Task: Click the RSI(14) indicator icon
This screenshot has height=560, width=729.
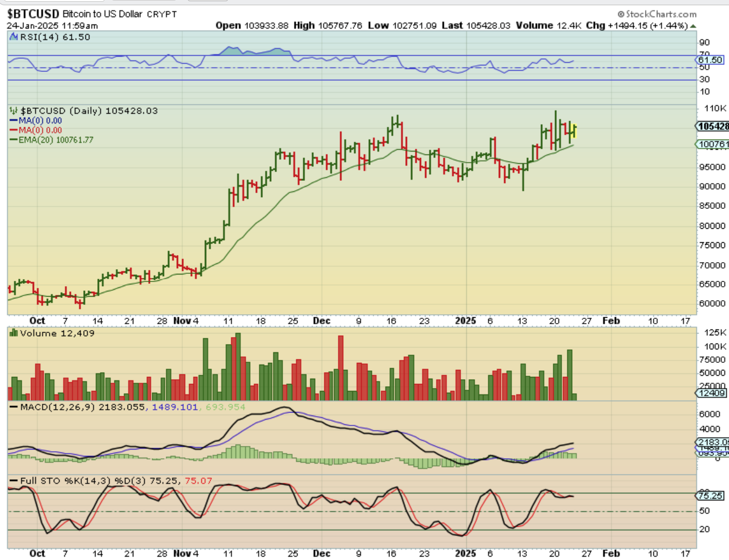Action: pyautogui.click(x=14, y=37)
